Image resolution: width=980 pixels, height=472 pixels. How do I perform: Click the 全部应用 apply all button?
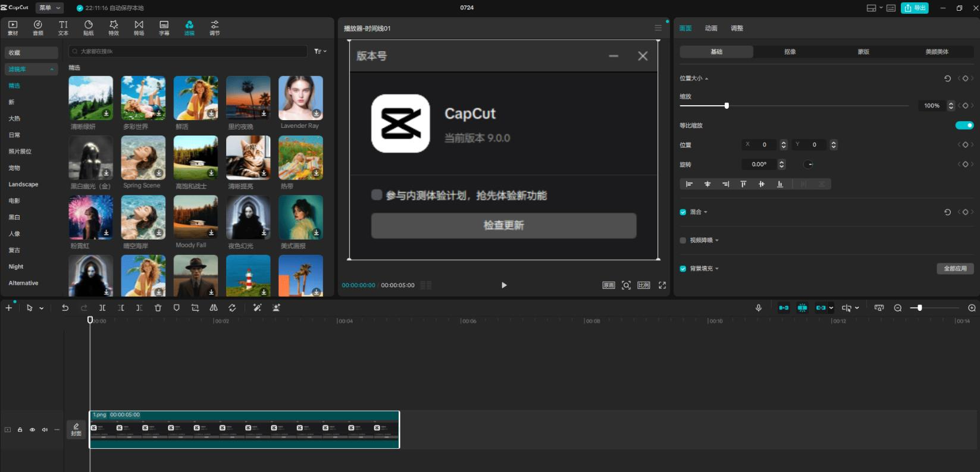955,269
